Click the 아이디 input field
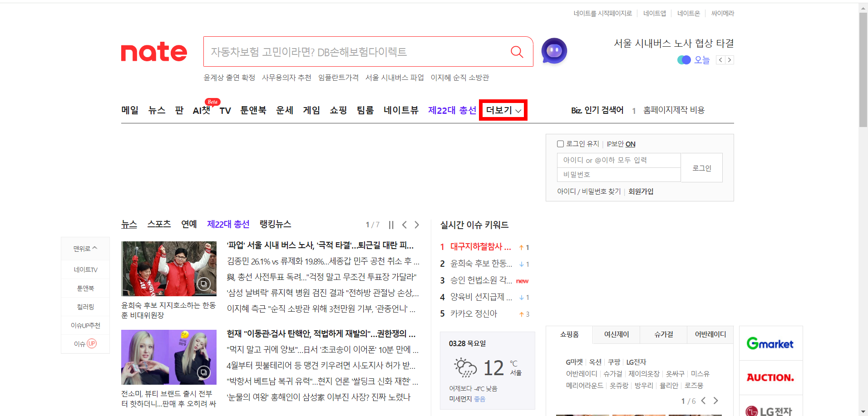 [619, 160]
